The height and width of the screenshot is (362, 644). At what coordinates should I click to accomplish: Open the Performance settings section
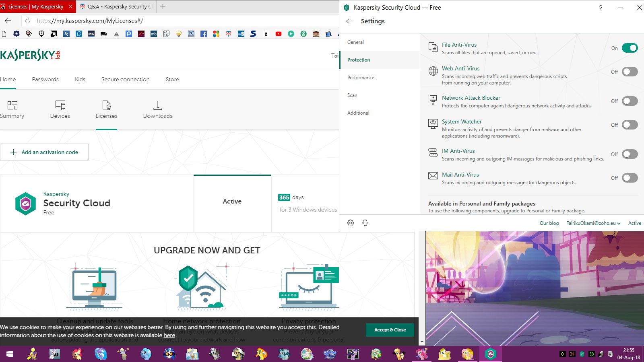coord(380,78)
